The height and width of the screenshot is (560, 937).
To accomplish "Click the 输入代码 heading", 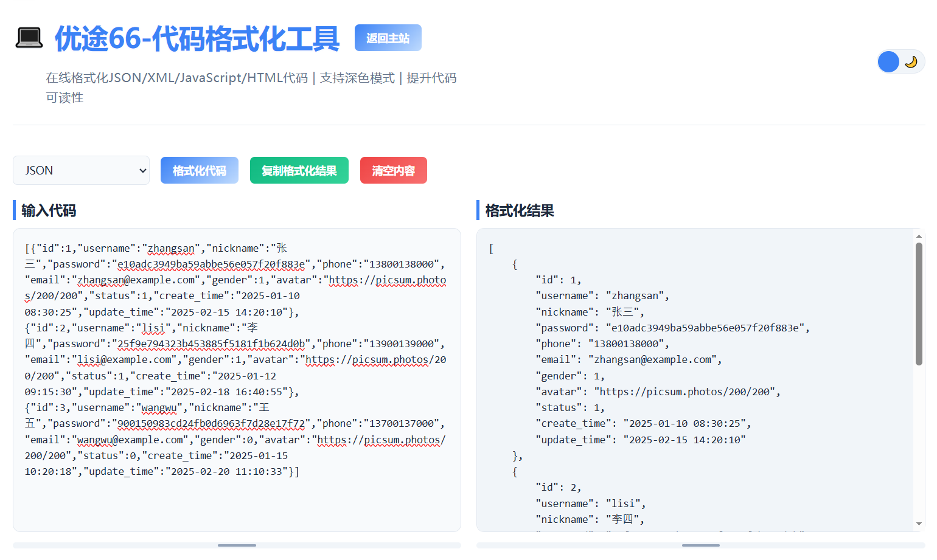I will (x=49, y=210).
